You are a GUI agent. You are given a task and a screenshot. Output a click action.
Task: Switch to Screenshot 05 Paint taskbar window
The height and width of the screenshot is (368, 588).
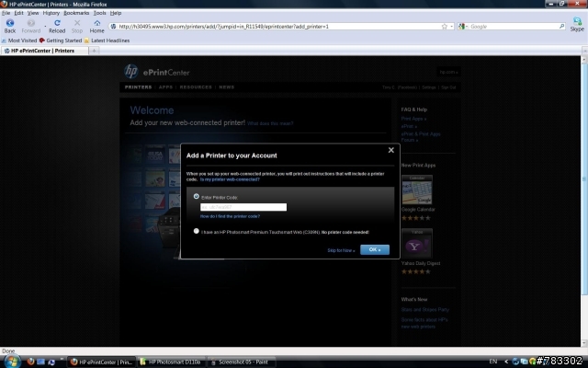[241, 362]
